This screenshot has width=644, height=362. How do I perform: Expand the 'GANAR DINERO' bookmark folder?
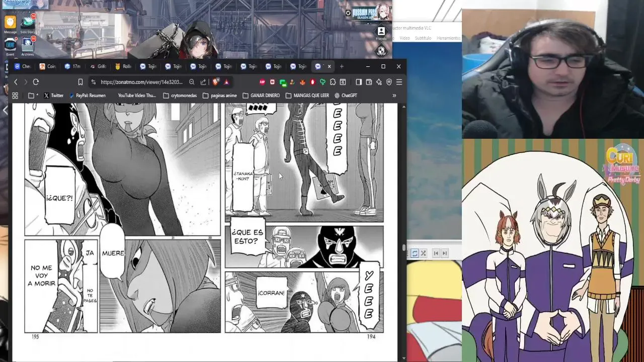261,96
